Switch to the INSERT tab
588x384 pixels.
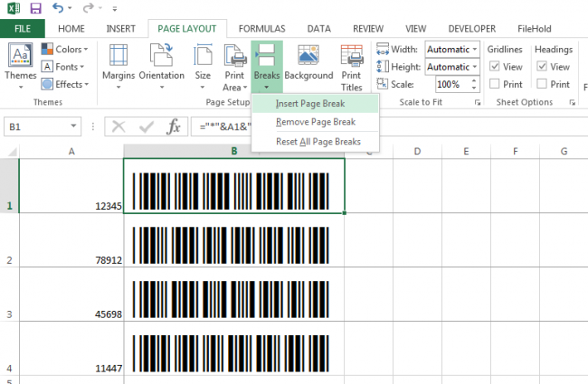pyautogui.click(x=120, y=29)
